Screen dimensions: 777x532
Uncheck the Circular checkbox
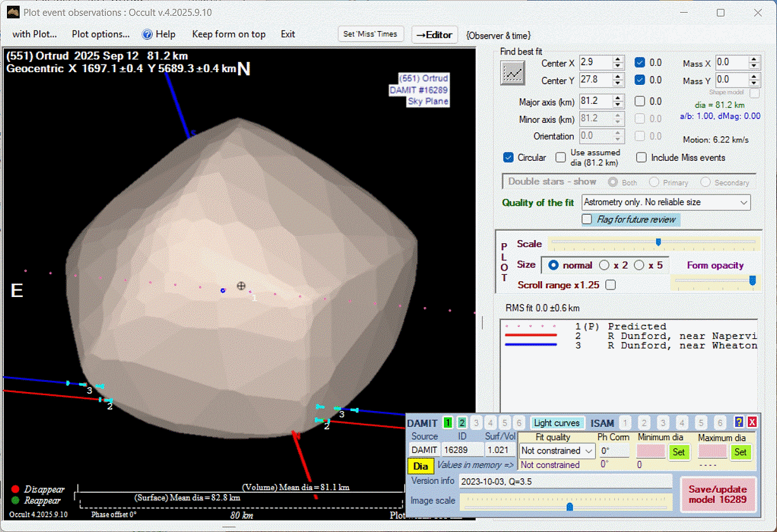[x=508, y=158]
